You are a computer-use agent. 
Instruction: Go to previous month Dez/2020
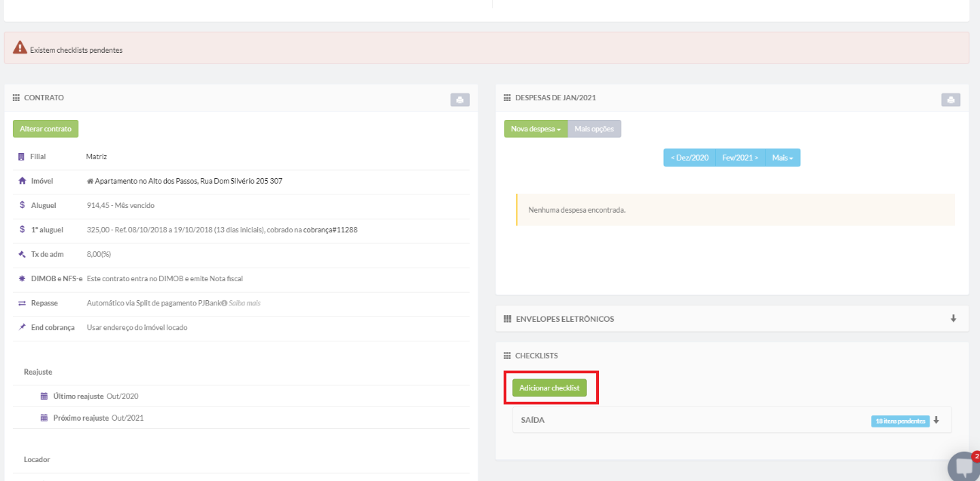689,158
